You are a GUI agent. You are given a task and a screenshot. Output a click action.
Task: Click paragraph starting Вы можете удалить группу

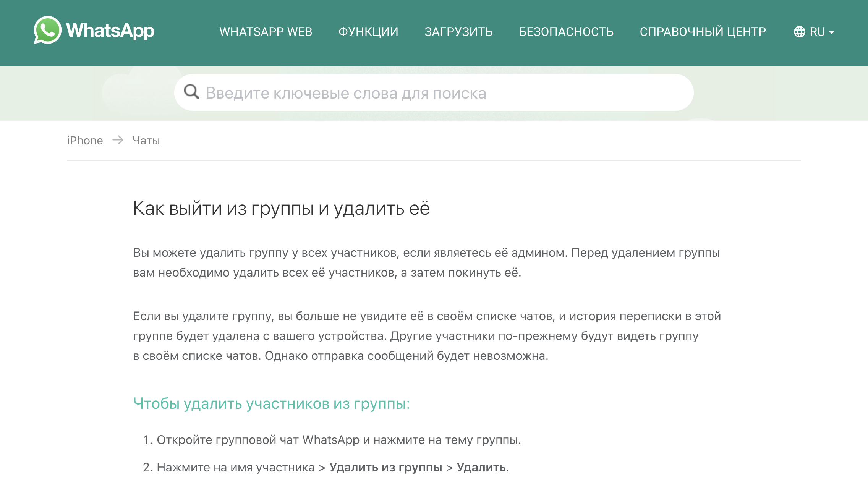coord(426,262)
